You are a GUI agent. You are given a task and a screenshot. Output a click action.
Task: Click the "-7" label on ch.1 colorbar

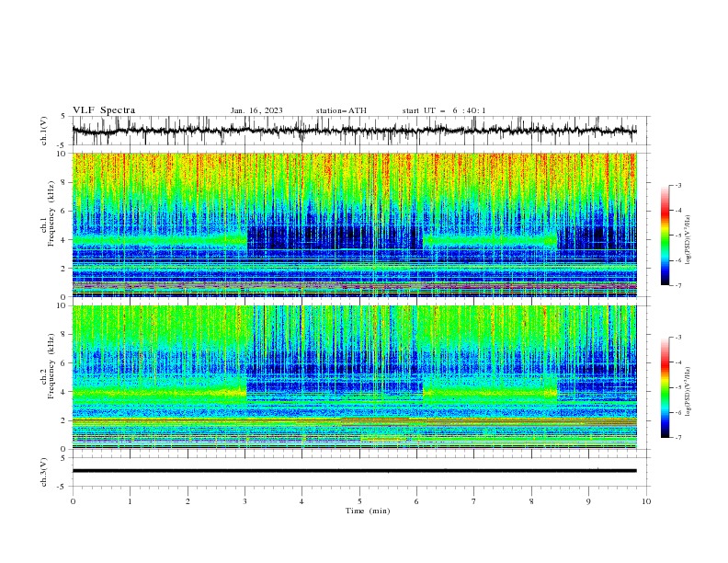pos(678,285)
